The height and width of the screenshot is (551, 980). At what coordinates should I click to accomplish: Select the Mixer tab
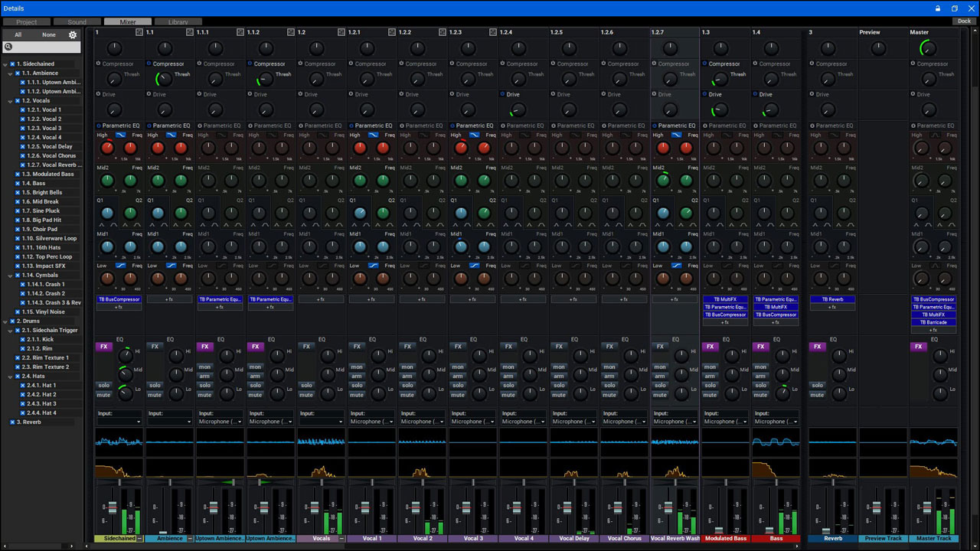[x=128, y=22]
